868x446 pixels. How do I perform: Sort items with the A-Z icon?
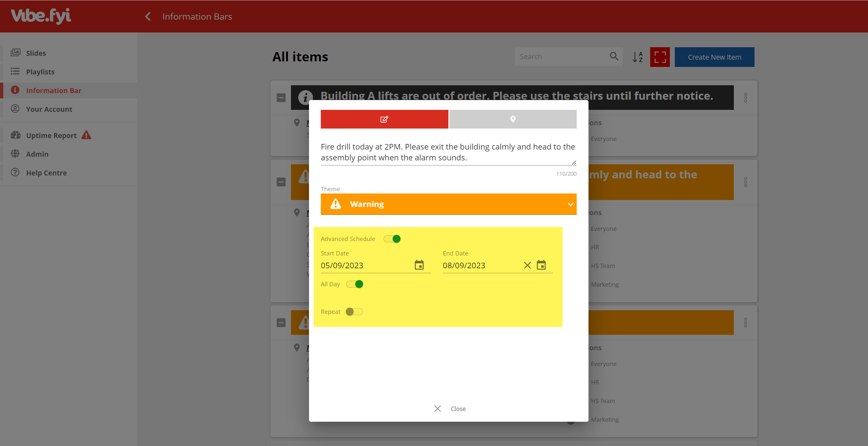[637, 57]
